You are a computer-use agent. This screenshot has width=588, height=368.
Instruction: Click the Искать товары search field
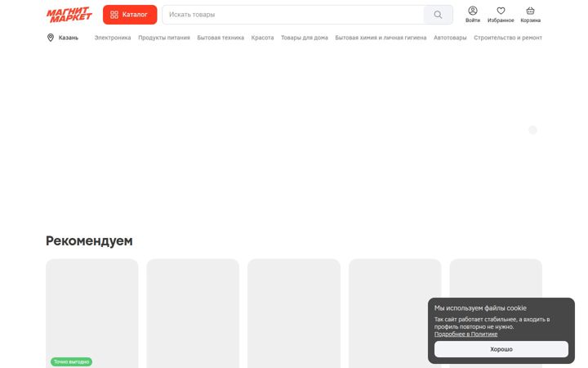pos(293,15)
